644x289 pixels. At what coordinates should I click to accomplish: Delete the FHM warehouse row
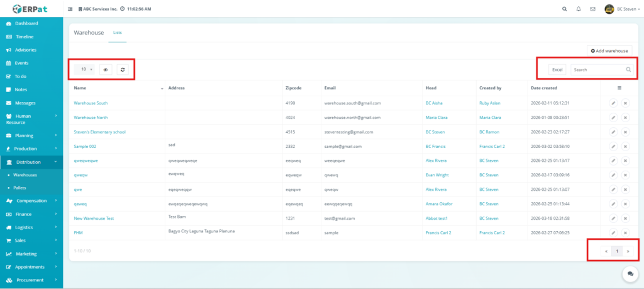[626, 233]
